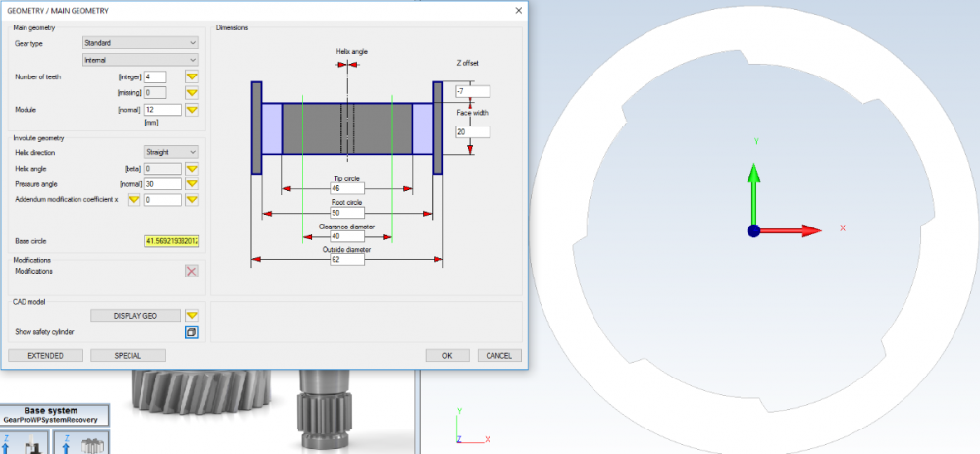
Task: Click the missing teeth input field
Action: (x=155, y=93)
